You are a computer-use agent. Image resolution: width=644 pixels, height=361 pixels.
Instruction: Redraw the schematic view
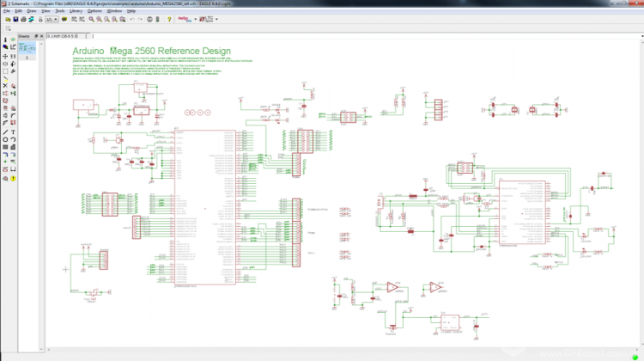(115, 19)
